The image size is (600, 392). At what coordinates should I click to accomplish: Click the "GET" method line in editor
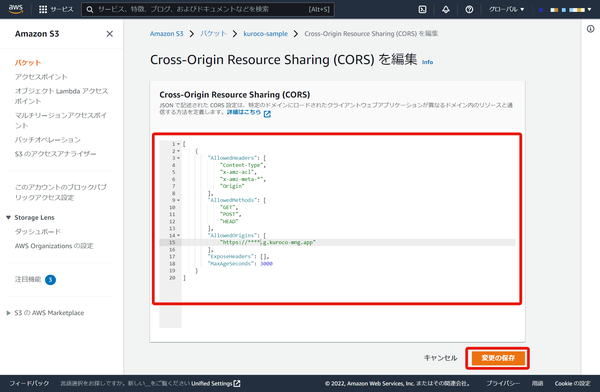229,207
